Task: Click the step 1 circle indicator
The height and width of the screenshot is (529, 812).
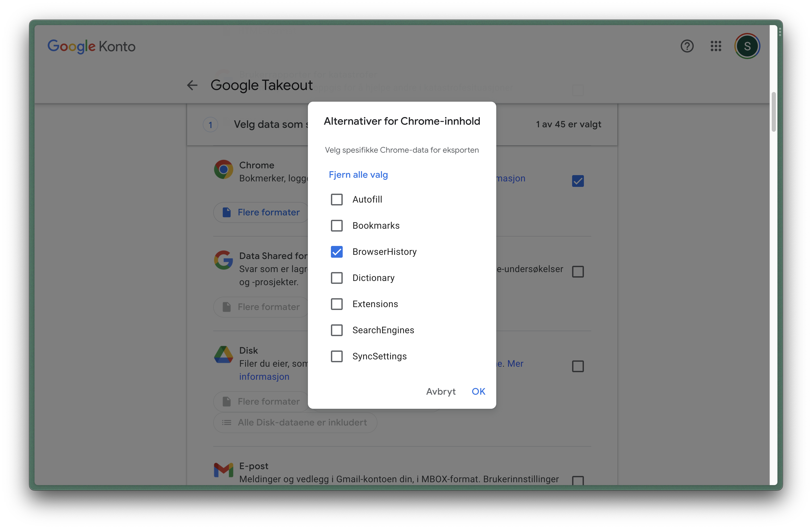Action: tap(211, 125)
